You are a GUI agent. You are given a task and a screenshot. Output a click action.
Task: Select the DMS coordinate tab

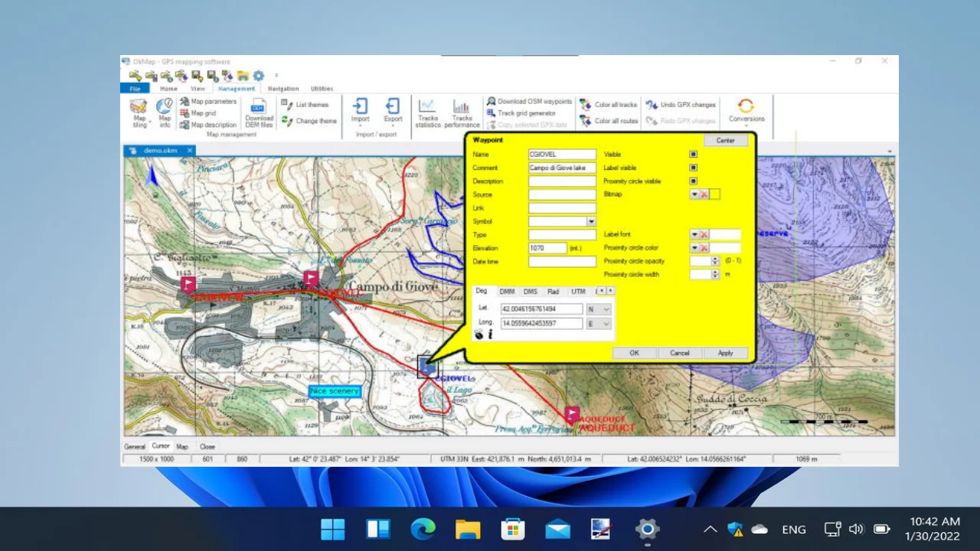coord(530,292)
